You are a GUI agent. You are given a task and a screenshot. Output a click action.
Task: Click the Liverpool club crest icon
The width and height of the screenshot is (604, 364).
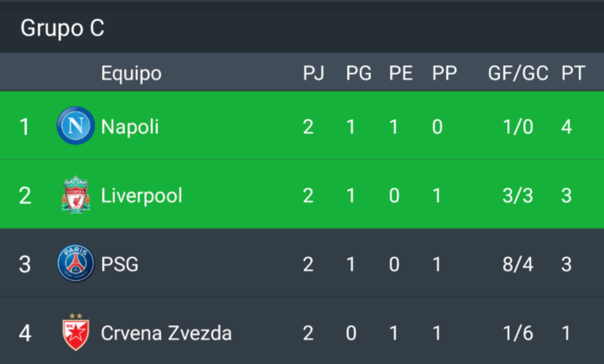coord(75,195)
